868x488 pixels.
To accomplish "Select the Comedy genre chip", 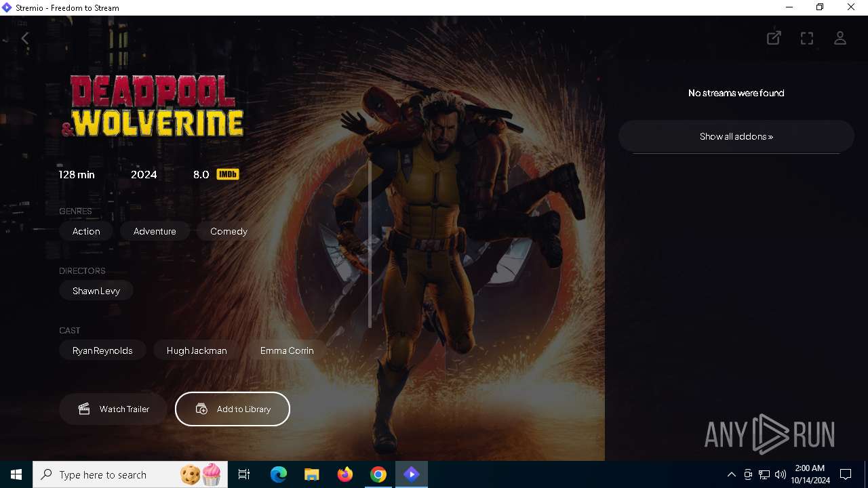I will pos(229,231).
